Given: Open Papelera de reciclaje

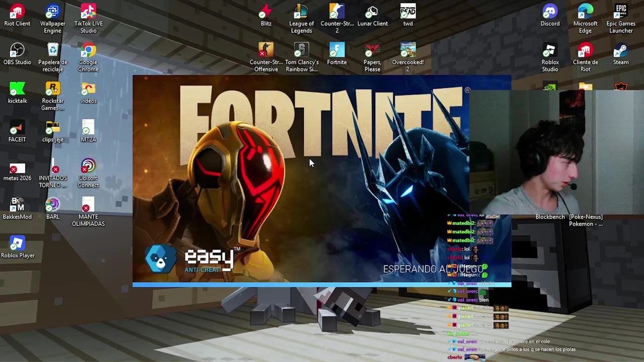Looking at the screenshot, I should tap(53, 58).
